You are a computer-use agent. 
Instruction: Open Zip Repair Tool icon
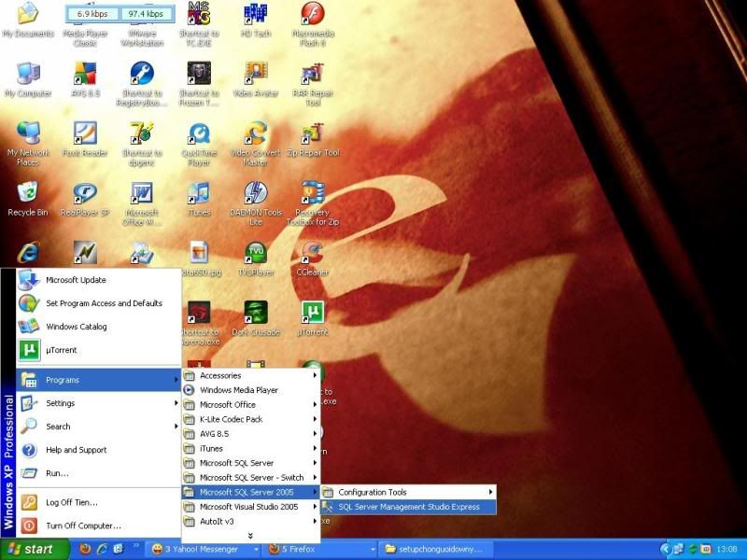[x=313, y=139]
